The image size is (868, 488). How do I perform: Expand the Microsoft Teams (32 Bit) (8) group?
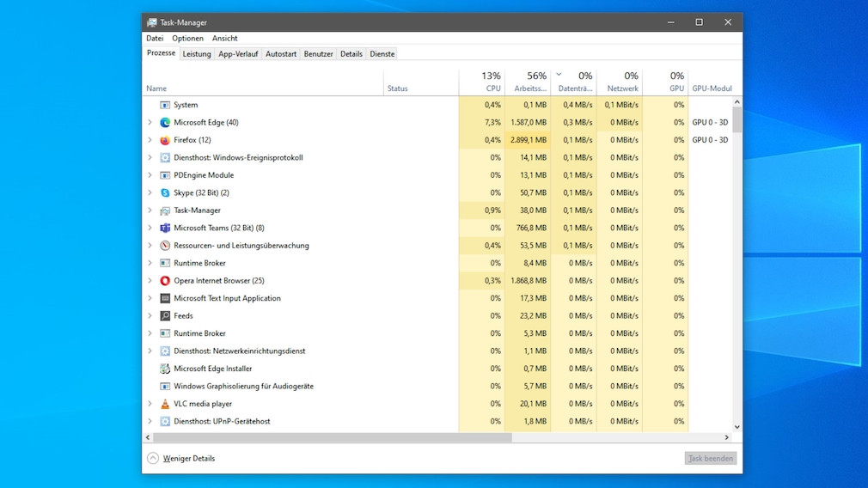pyautogui.click(x=150, y=228)
